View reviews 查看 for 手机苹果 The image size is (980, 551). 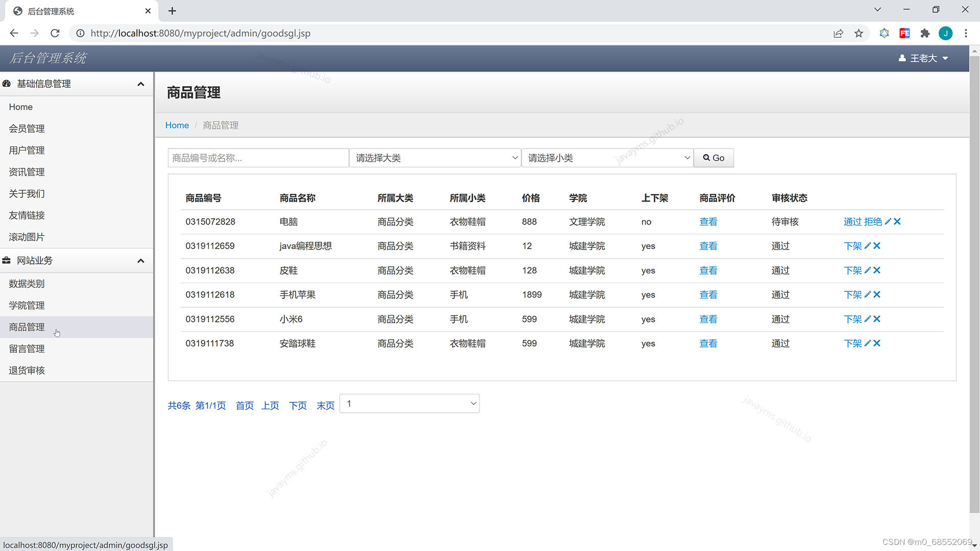708,295
